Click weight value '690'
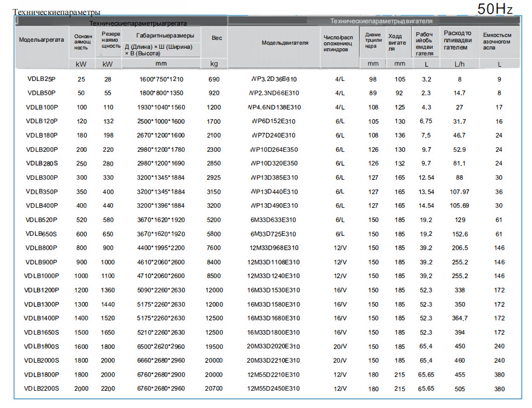This screenshot has width=532, height=408. pyautogui.click(x=214, y=79)
